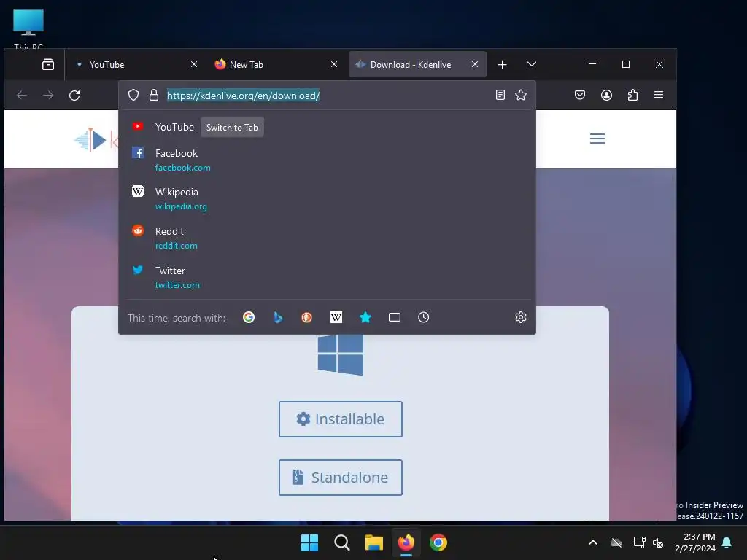Close the YouTube tab
Viewport: 747px width, 560px height.
pyautogui.click(x=194, y=64)
